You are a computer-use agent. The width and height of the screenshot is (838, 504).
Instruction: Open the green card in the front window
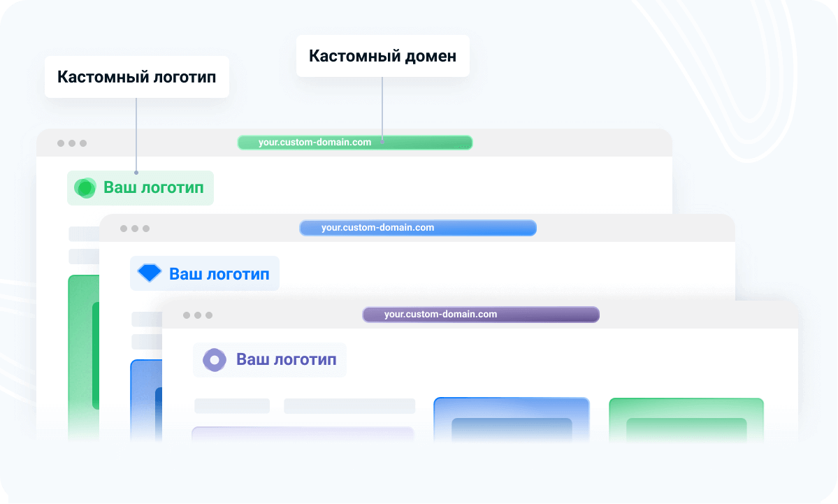pos(686,419)
